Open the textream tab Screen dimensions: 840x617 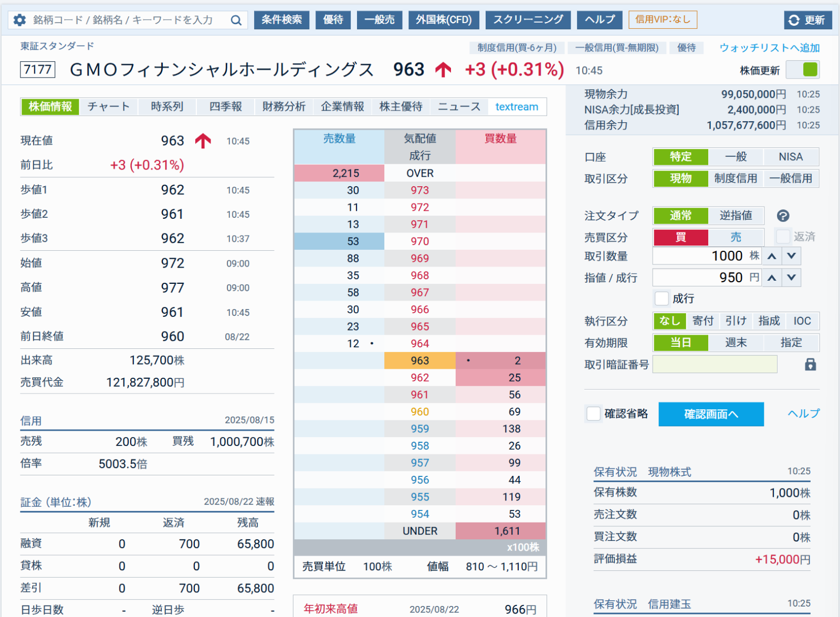point(517,107)
